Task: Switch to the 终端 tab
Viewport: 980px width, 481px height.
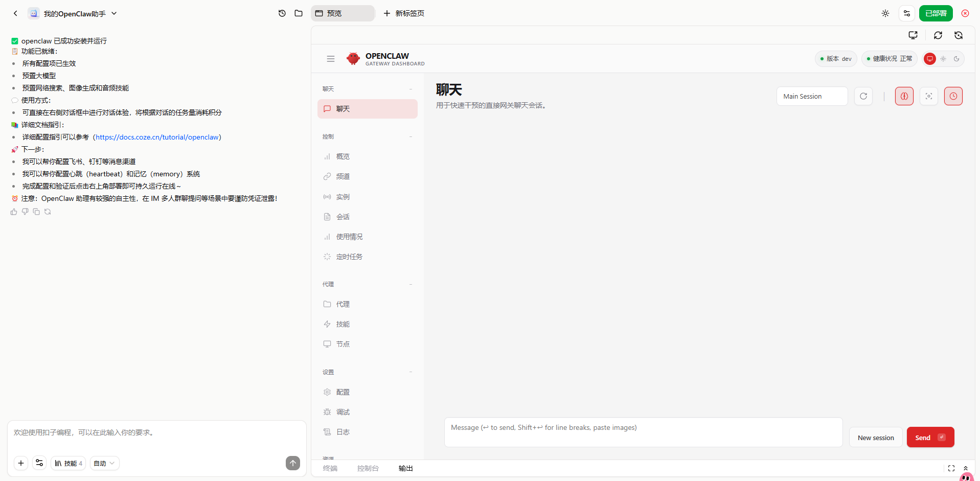Action: click(330, 468)
